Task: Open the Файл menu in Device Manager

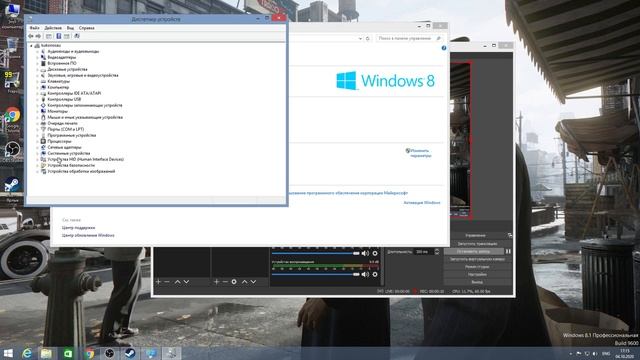Action: [x=34, y=28]
